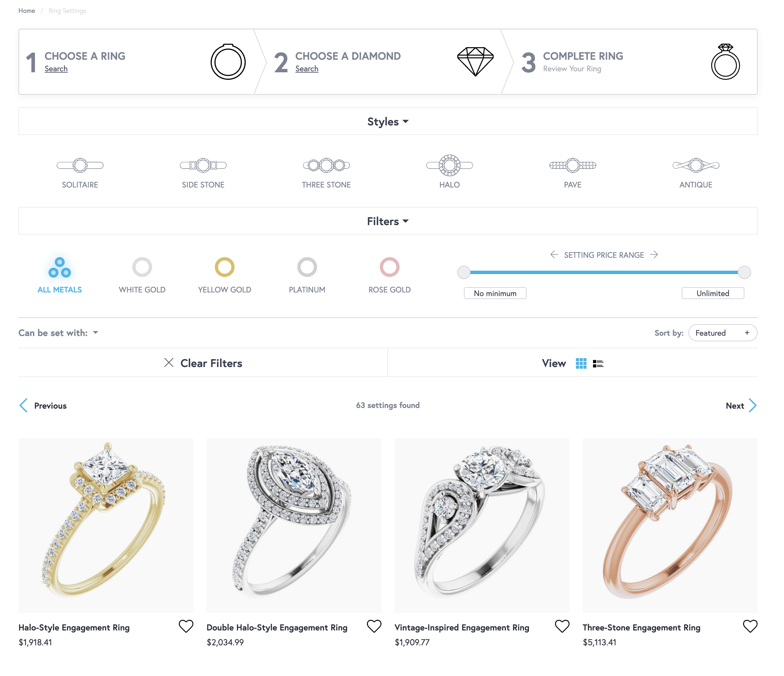Choose the Halo ring style icon

(449, 165)
